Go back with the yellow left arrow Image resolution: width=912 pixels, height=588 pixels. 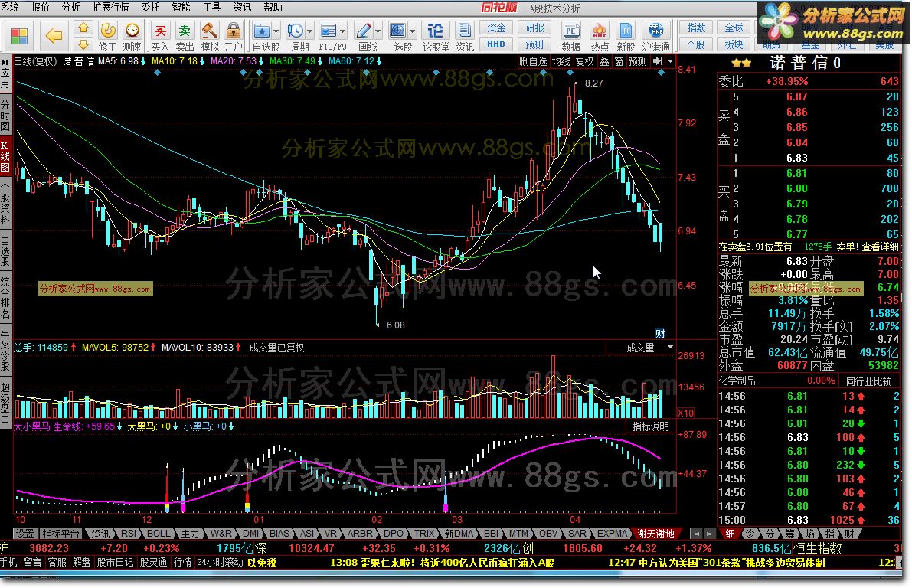click(x=54, y=35)
